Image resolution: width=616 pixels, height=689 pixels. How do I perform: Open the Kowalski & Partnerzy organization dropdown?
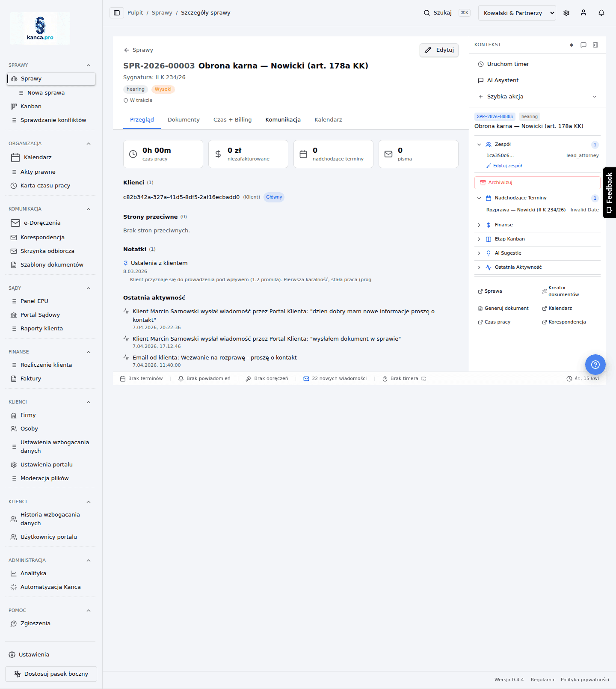[x=517, y=13]
